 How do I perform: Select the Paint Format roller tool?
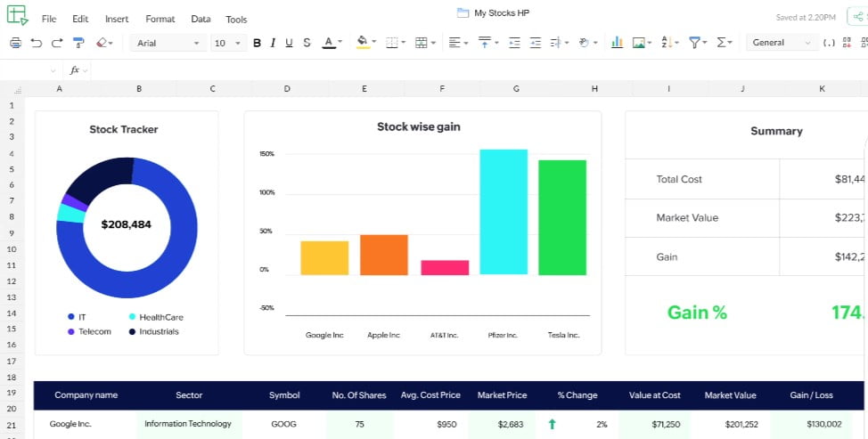(x=78, y=43)
